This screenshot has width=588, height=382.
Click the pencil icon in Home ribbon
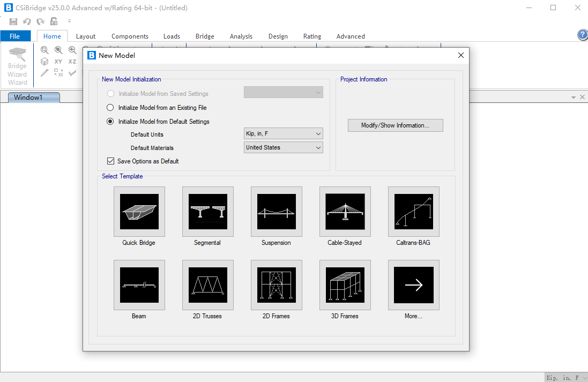pos(44,73)
